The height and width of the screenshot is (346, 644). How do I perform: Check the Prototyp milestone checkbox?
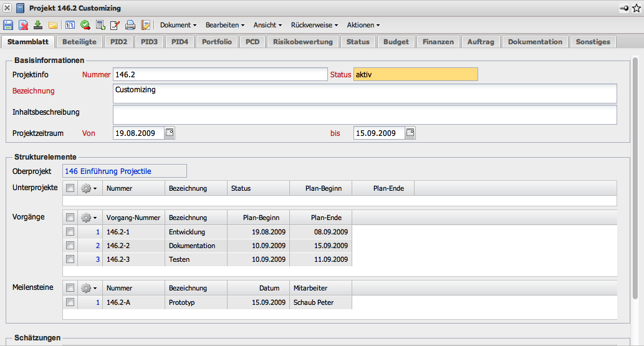[x=70, y=302]
